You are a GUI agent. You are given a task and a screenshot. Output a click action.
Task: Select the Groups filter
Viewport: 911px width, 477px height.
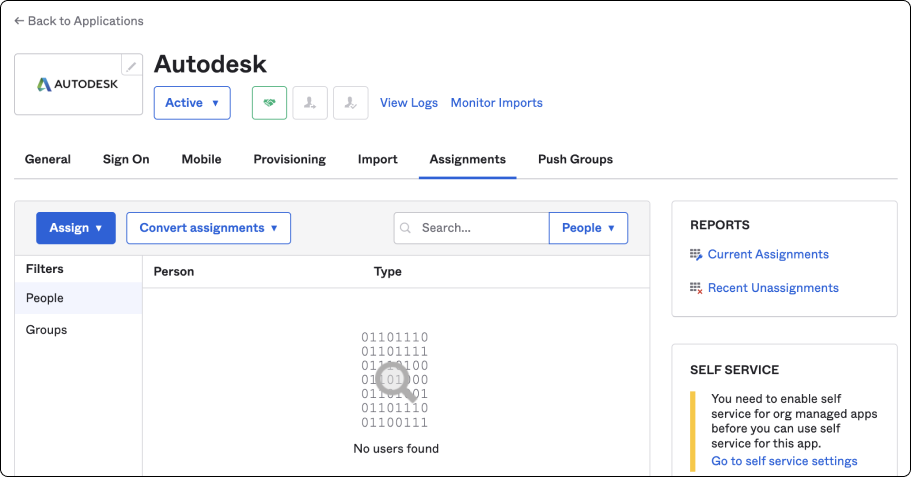coord(47,330)
